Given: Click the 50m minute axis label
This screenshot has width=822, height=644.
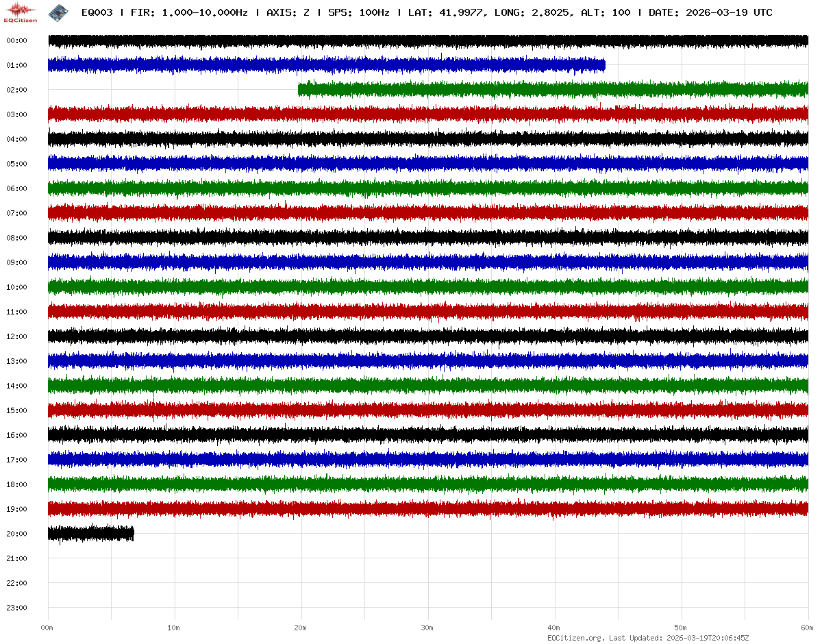Looking at the screenshot, I should click(x=681, y=628).
